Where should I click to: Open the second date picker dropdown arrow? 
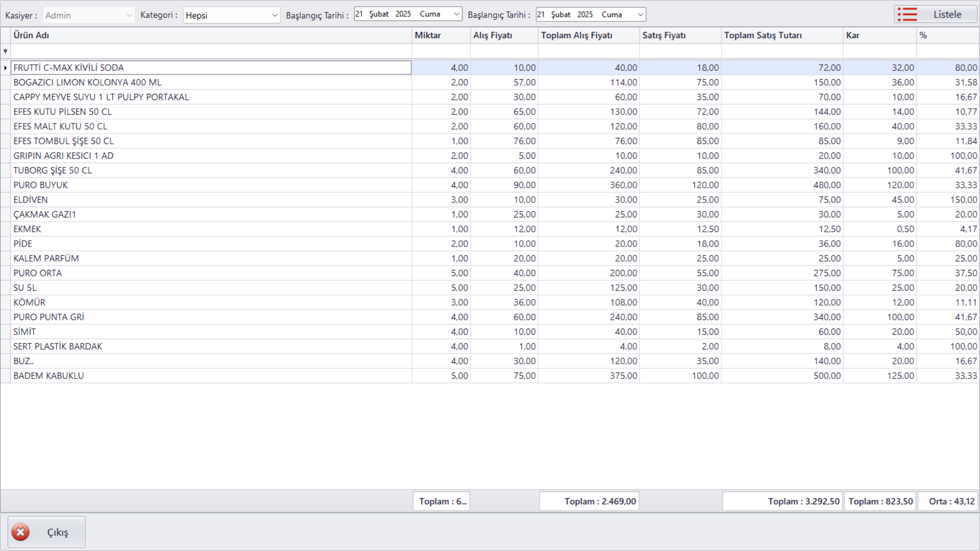[x=640, y=15]
